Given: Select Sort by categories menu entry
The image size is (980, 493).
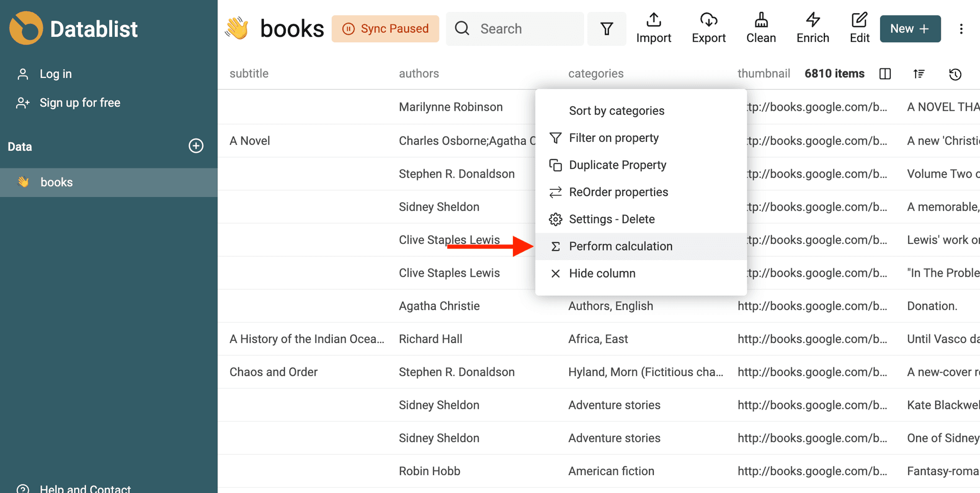Looking at the screenshot, I should click(x=616, y=111).
